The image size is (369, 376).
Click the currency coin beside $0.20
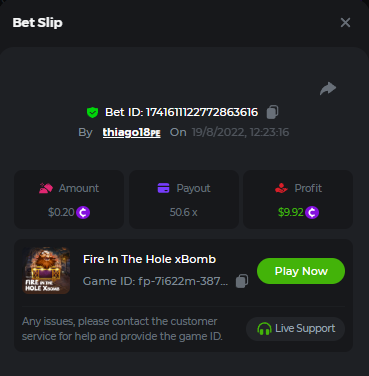click(x=83, y=212)
